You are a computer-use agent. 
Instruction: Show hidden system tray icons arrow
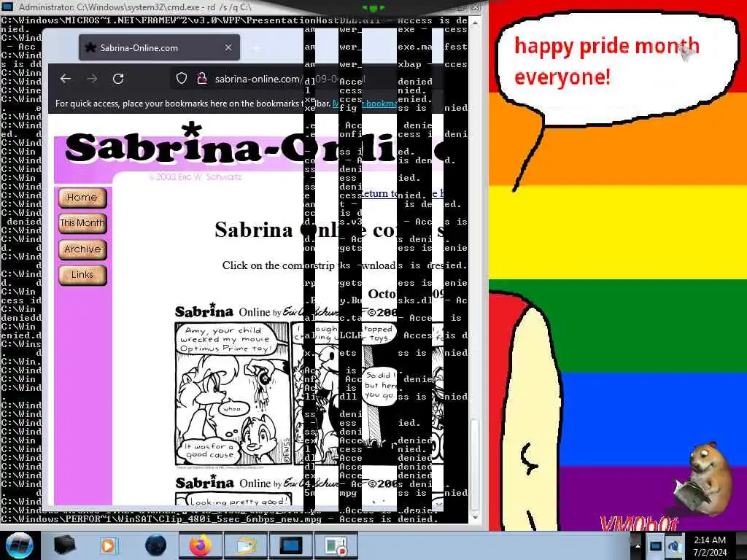[x=638, y=546]
